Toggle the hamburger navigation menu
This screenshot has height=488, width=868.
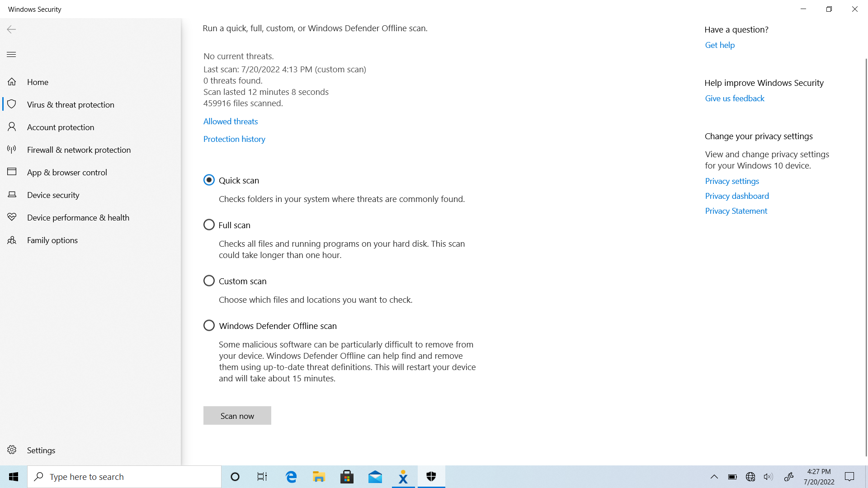pyautogui.click(x=11, y=55)
